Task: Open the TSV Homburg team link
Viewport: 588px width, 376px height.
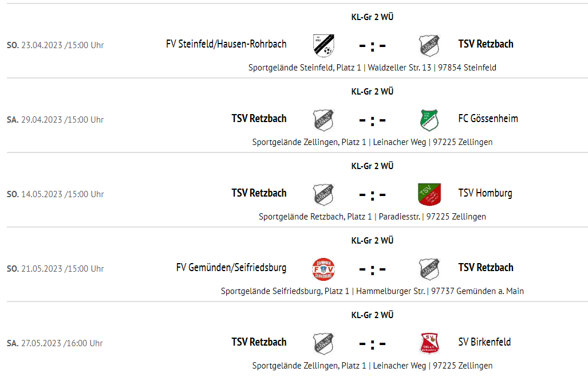Action: [485, 193]
